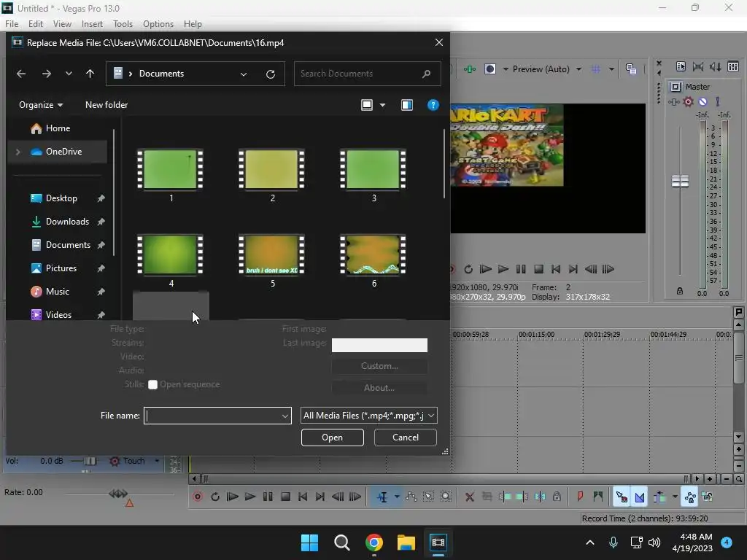Click the Master volume fader handle
The width and height of the screenshot is (747, 560).
[x=680, y=181]
